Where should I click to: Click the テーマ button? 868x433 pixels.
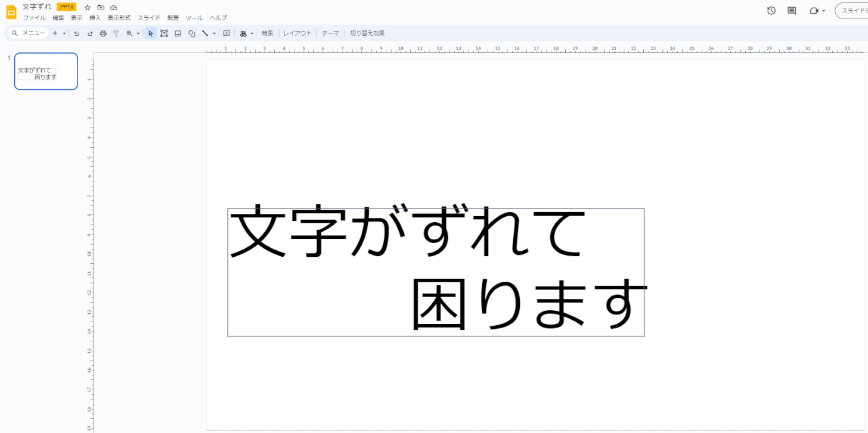tap(330, 33)
